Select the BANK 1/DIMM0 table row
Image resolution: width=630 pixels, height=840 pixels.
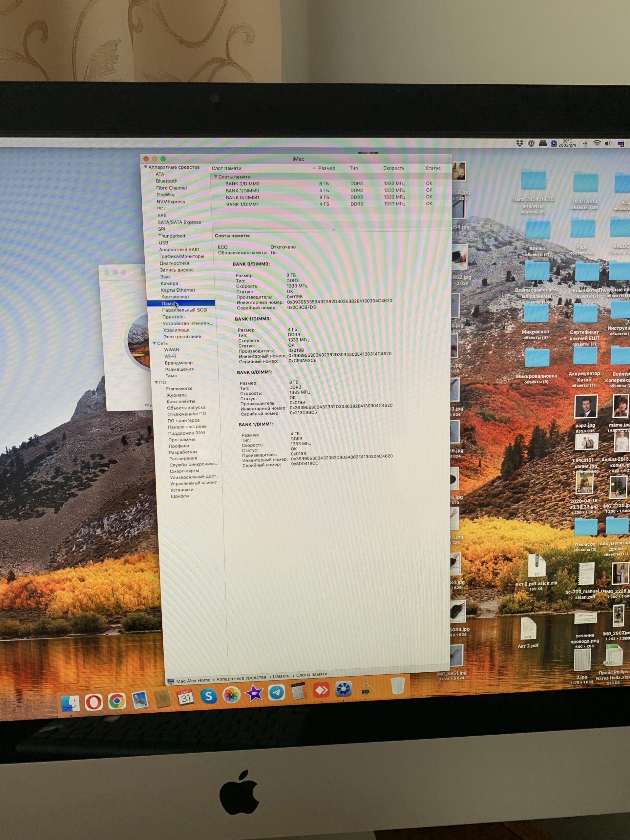[331, 190]
